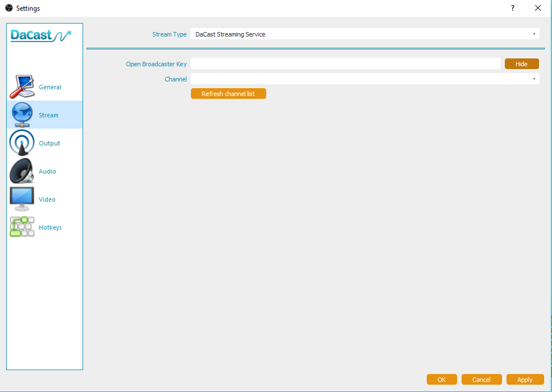The width and height of the screenshot is (552, 392).
Task: Open the General settings label
Action: coord(50,87)
